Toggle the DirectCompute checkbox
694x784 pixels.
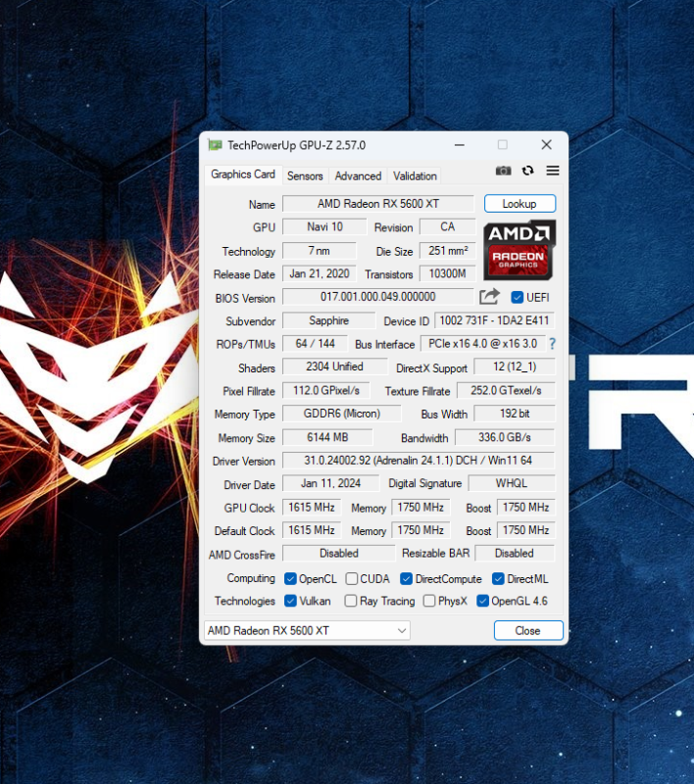[406, 579]
